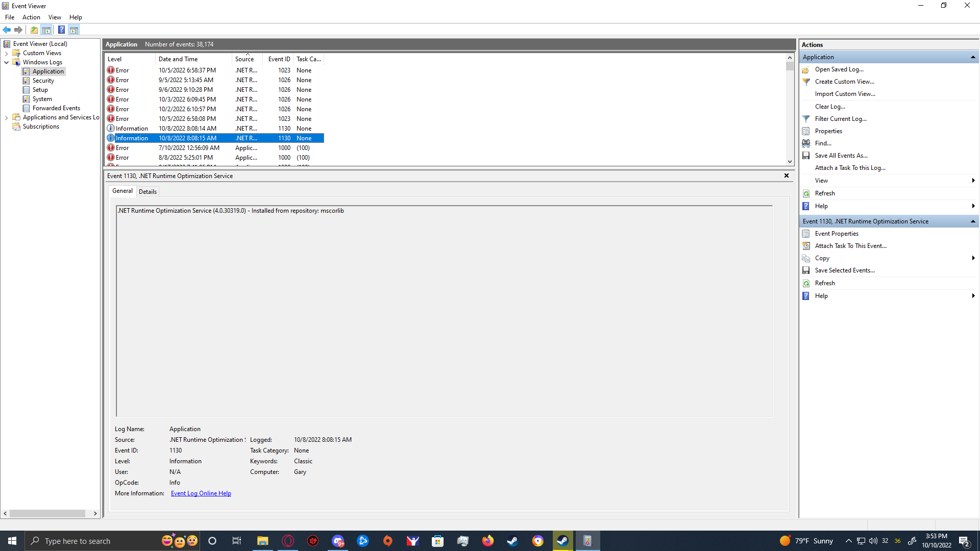The image size is (980, 551).
Task: Click the Filter Current Log funnel icon
Action: pos(806,119)
